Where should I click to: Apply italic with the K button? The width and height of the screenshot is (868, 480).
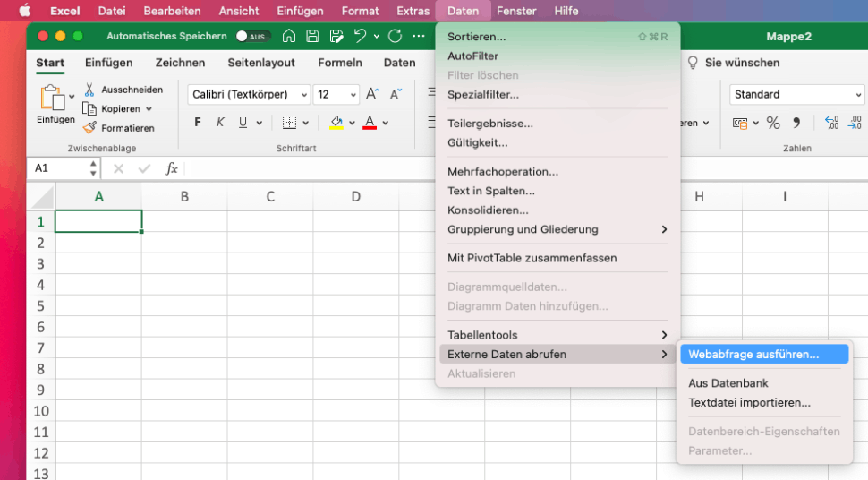tap(220, 123)
